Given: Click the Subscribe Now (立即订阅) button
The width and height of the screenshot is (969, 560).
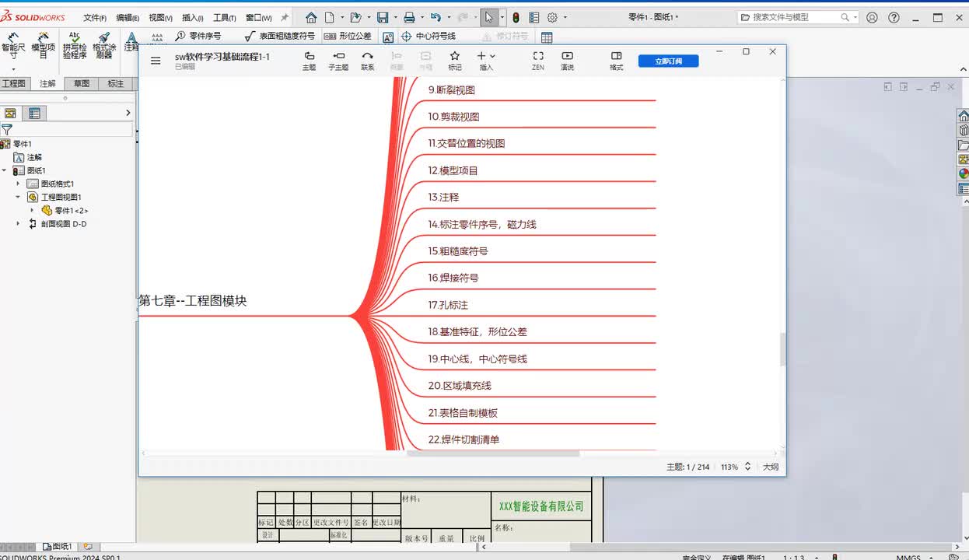Looking at the screenshot, I should [x=668, y=61].
